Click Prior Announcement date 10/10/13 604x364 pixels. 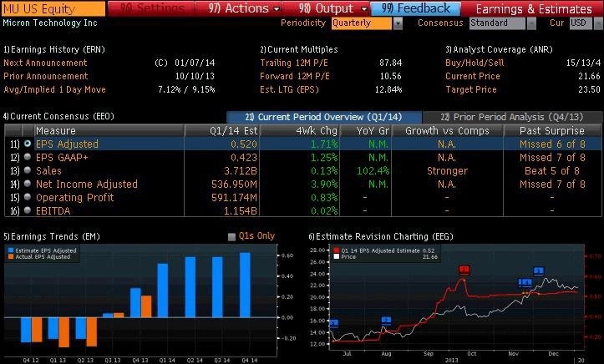coord(195,76)
